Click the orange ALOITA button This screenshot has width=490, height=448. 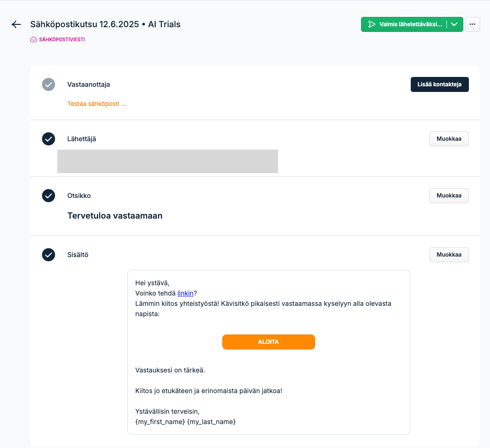pyautogui.click(x=268, y=342)
